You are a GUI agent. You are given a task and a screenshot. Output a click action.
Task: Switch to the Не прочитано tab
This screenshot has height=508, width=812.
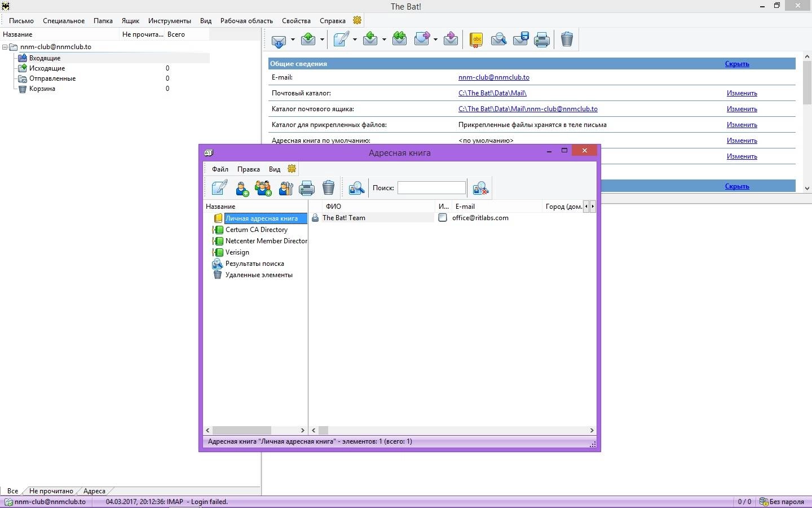click(x=51, y=491)
